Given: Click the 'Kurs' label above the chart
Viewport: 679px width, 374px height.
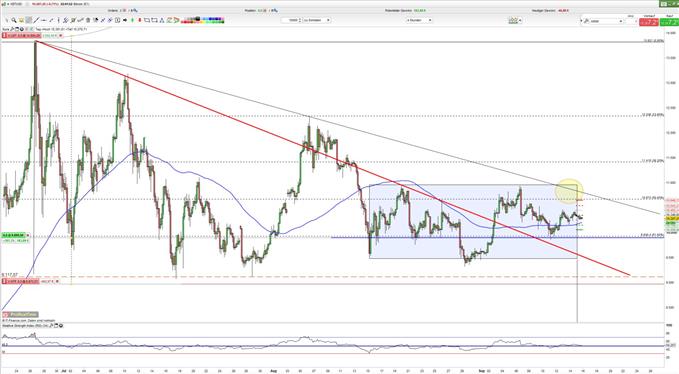Looking at the screenshot, I should click(x=5, y=29).
